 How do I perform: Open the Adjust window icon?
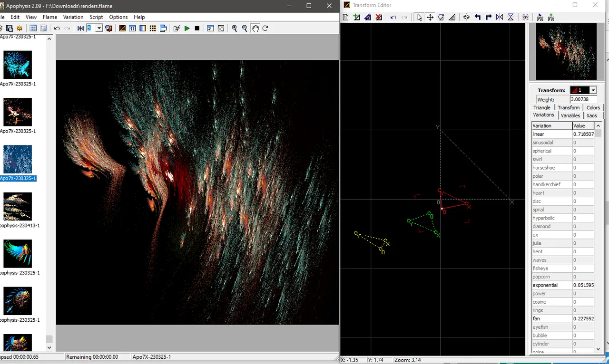pos(132,29)
